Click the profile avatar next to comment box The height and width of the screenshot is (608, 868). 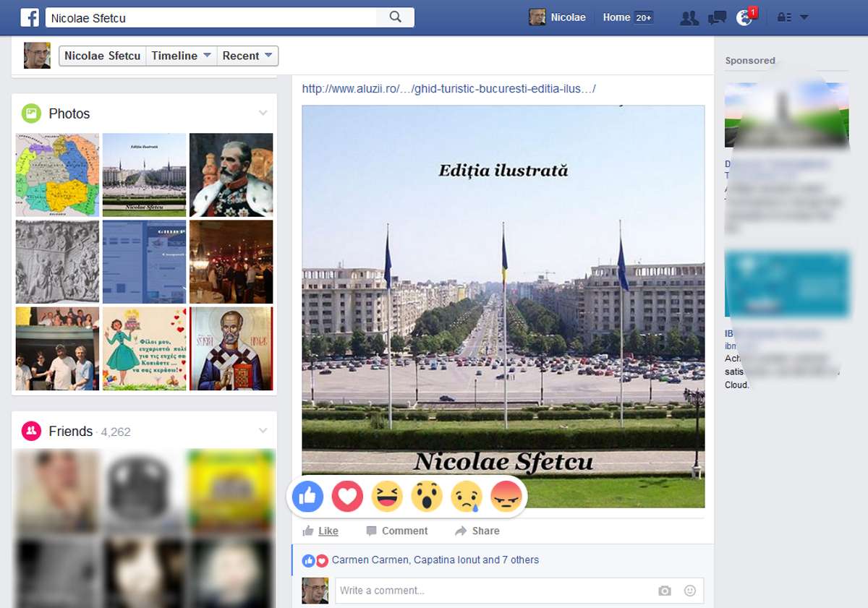point(315,591)
